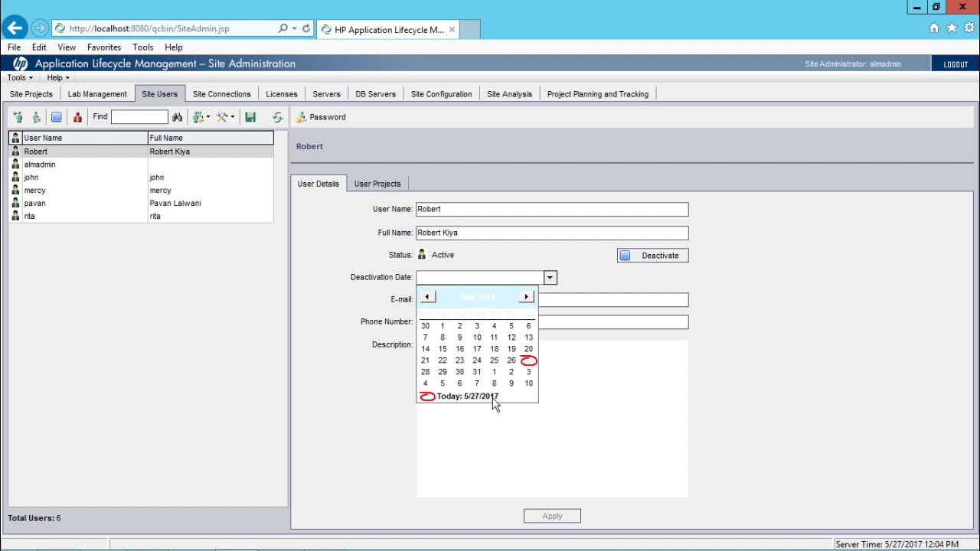Select user john in the list
The height and width of the screenshot is (551, 980).
[x=141, y=178]
